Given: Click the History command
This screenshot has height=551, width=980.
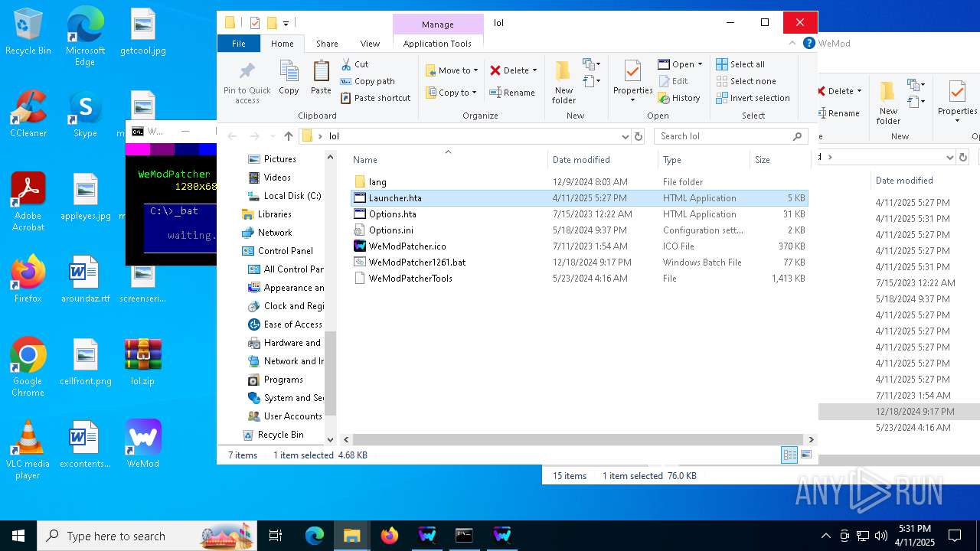Looking at the screenshot, I should (678, 98).
